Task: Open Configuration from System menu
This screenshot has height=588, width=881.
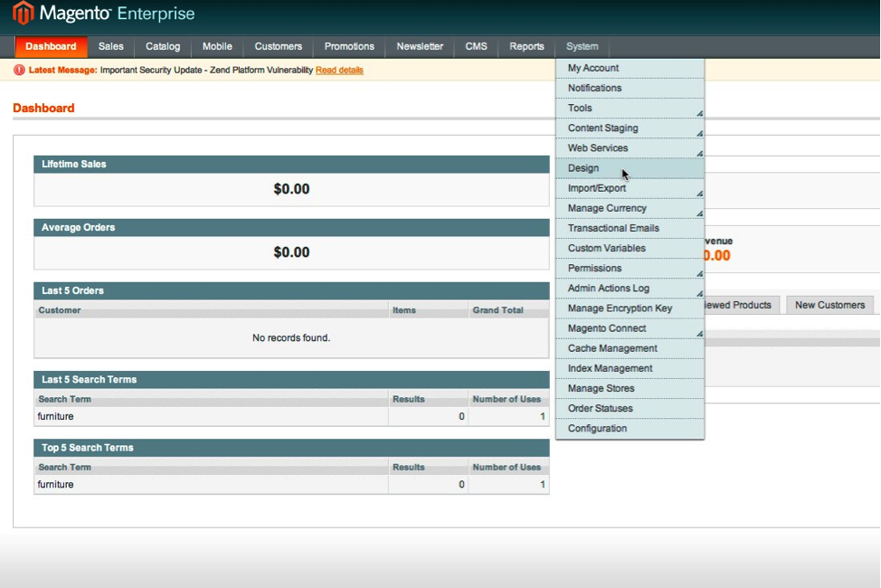Action: tap(630, 429)
